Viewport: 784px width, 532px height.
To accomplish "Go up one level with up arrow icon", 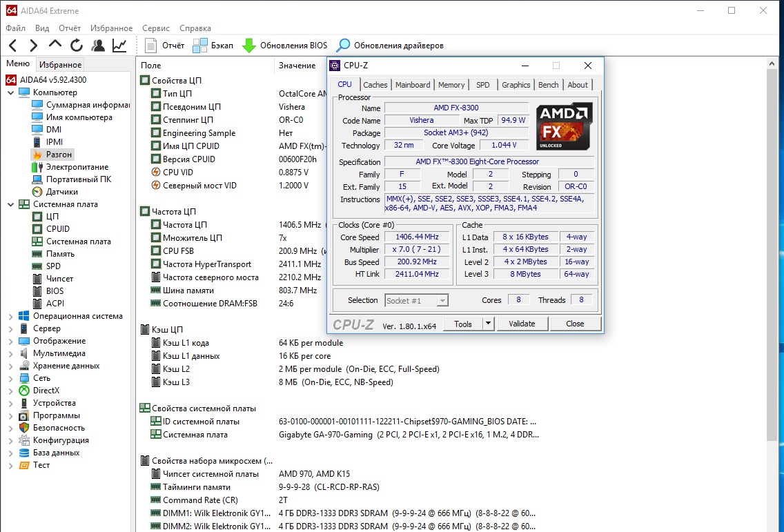I will [x=55, y=45].
